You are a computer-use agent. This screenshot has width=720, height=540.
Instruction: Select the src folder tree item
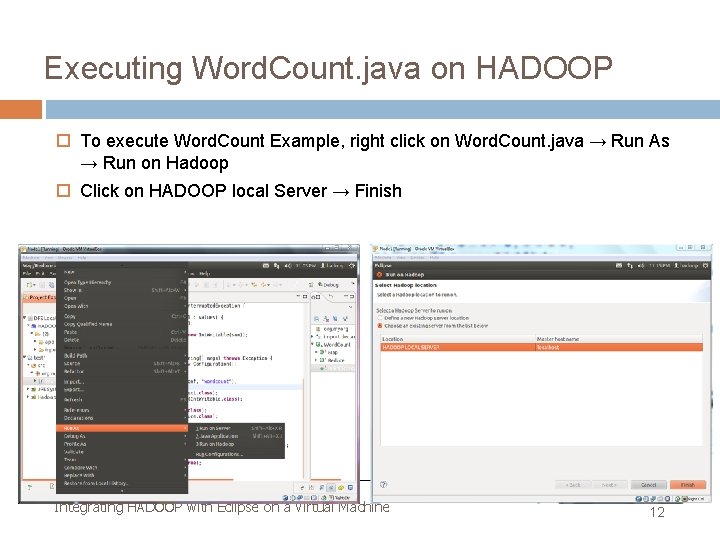click(x=39, y=366)
